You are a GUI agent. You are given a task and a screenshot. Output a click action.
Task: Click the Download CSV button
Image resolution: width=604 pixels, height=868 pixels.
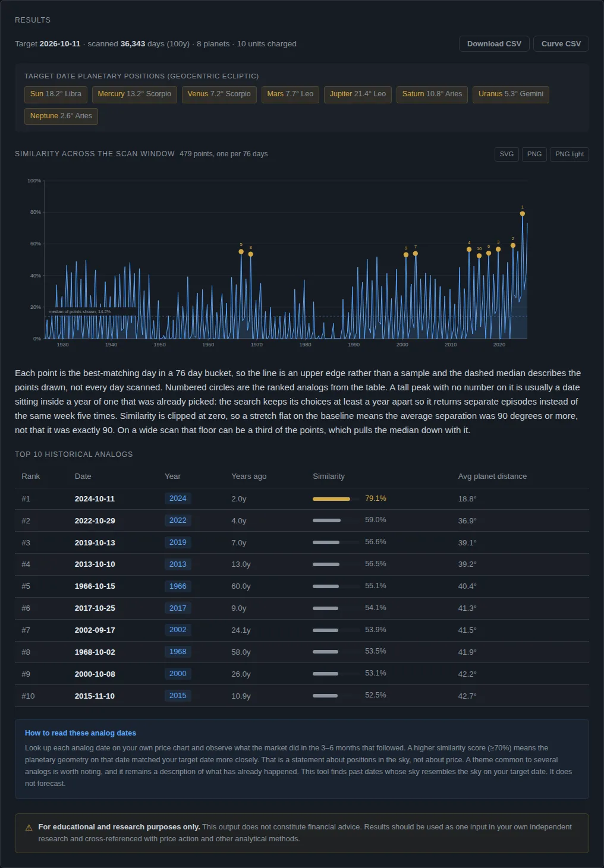pos(494,44)
